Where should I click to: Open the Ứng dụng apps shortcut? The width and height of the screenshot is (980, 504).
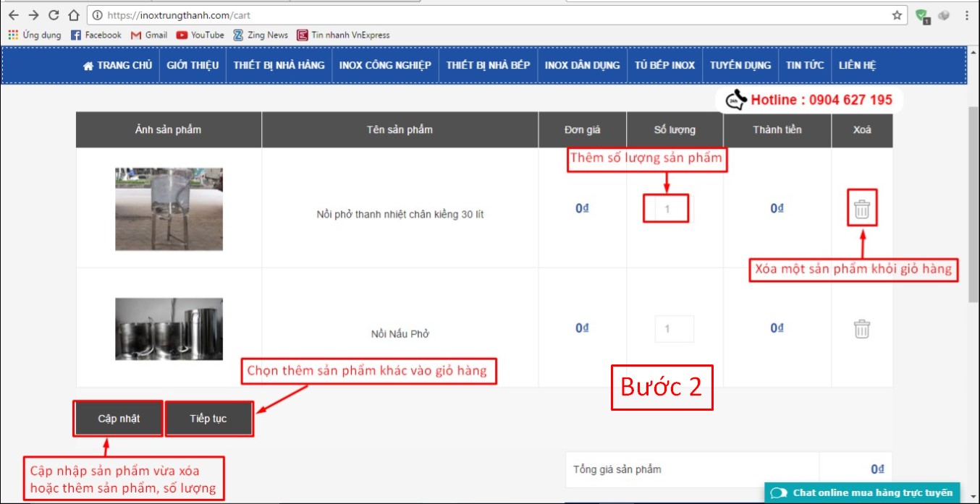click(x=35, y=35)
